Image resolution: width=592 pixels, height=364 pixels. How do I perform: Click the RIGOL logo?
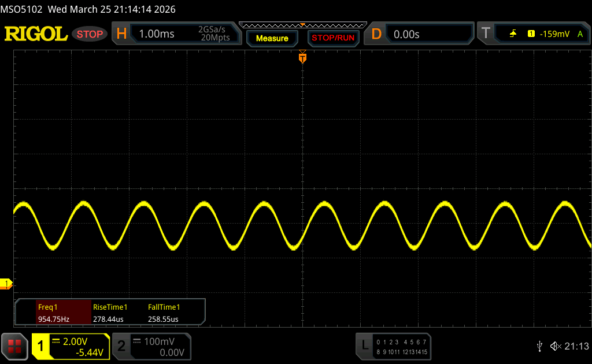pyautogui.click(x=36, y=34)
